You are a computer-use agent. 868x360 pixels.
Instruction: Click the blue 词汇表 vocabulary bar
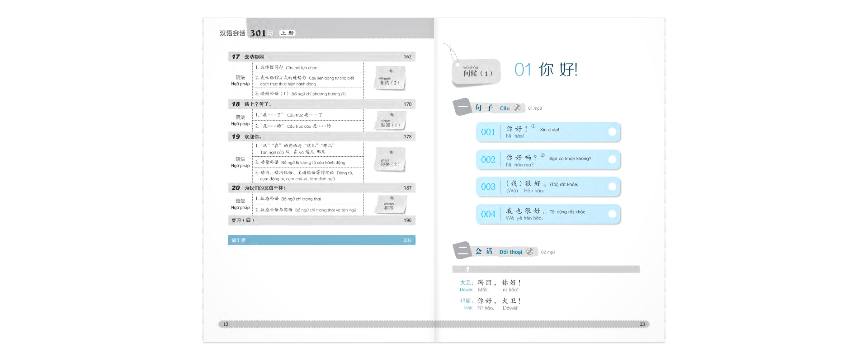tap(321, 240)
